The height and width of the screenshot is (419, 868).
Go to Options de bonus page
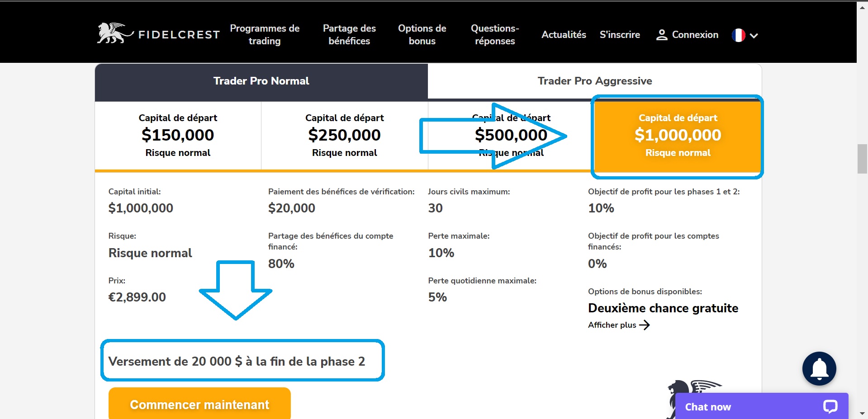pyautogui.click(x=422, y=35)
